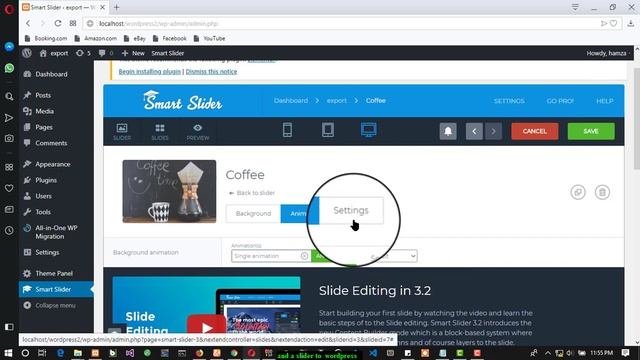The width and height of the screenshot is (640, 360).
Task: Click the page vertical scrollbar
Action: tap(636, 118)
